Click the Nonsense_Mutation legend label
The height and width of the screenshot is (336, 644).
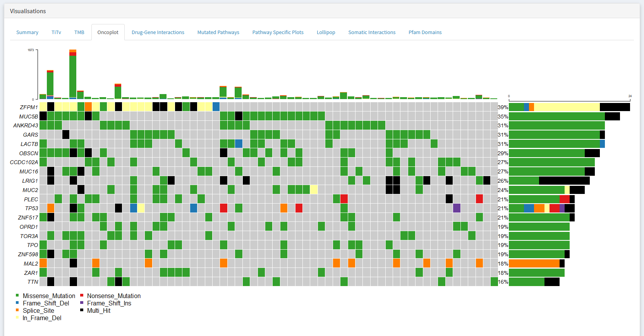tap(114, 296)
